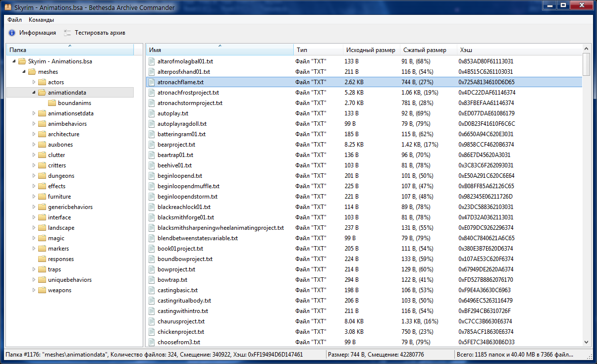Click the Тестировать архив toolbar icon

tap(67, 33)
